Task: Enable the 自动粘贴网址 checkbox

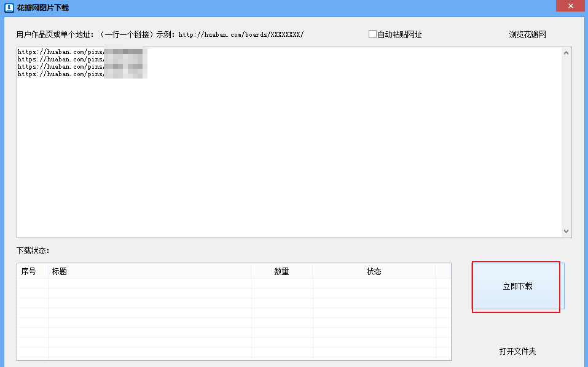Action: [372, 34]
